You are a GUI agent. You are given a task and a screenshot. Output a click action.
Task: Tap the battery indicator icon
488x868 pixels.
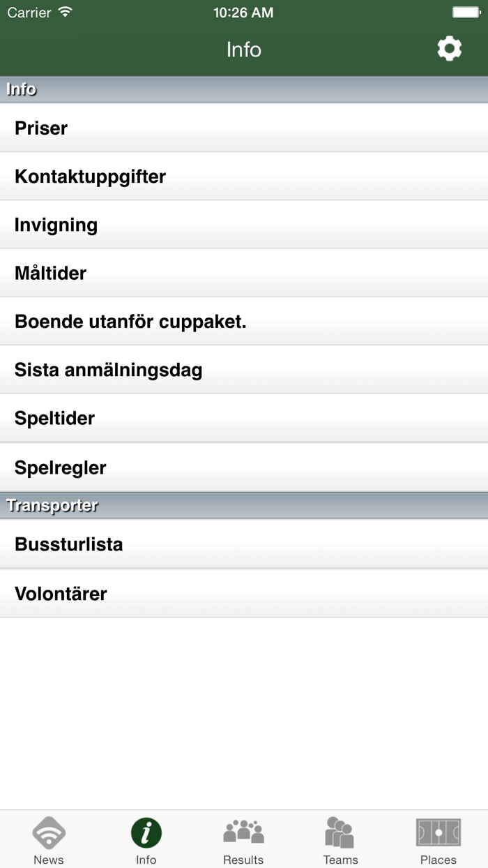pos(466,12)
